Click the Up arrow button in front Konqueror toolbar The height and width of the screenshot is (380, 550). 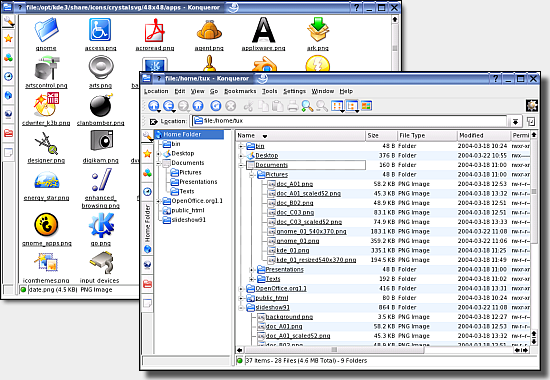pyautogui.click(x=154, y=106)
